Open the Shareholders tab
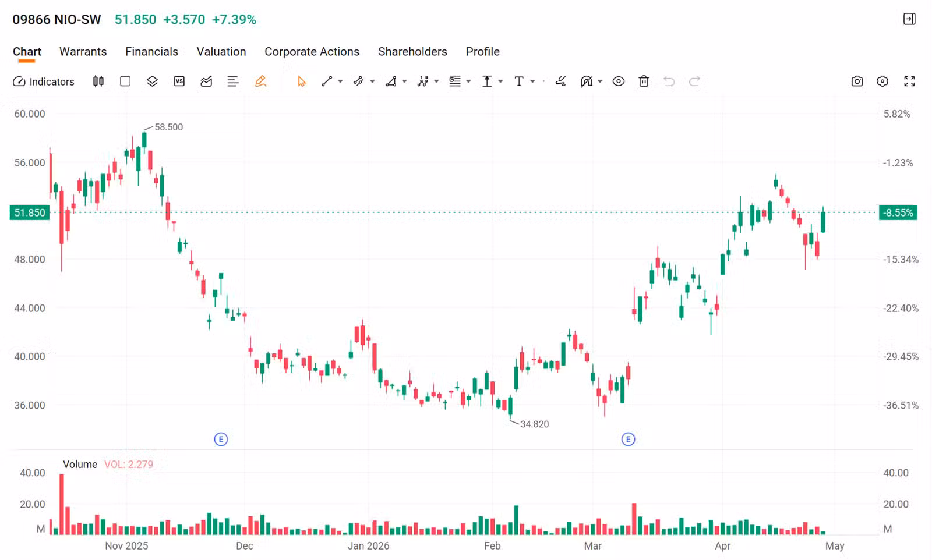This screenshot has width=932, height=560. point(412,52)
